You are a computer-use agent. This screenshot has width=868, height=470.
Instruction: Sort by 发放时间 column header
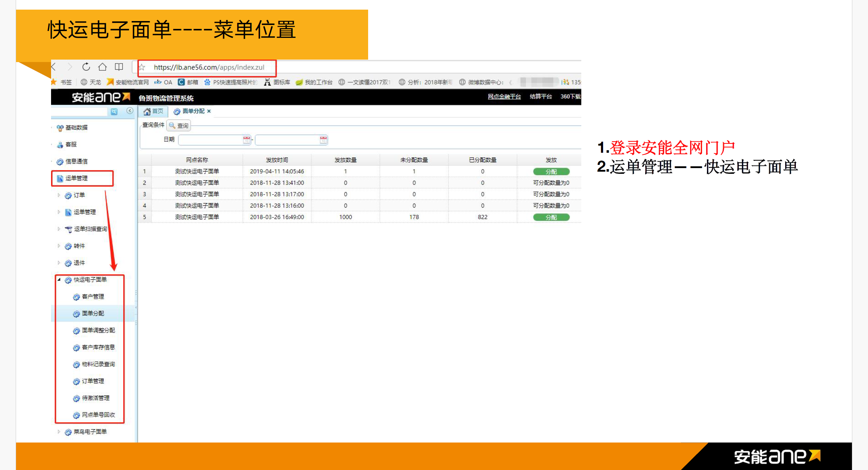point(277,160)
